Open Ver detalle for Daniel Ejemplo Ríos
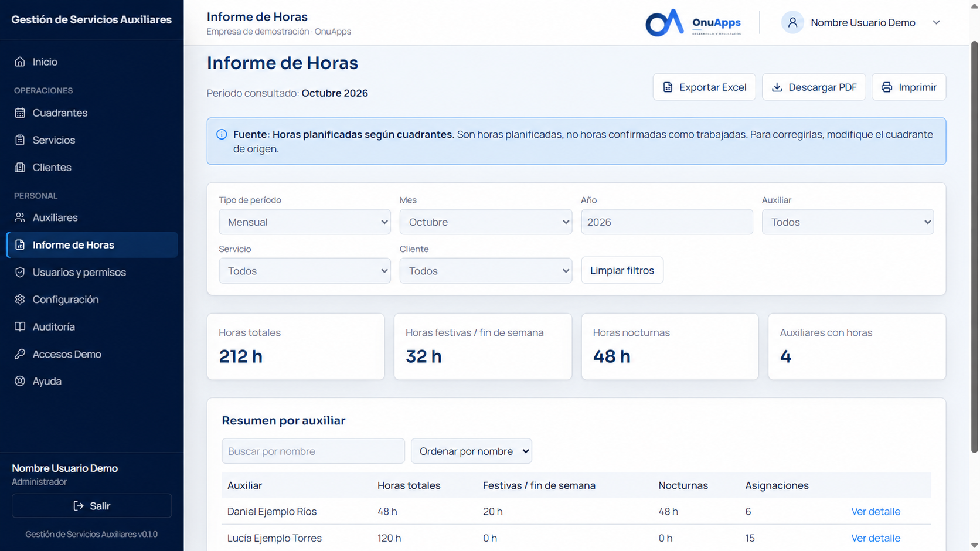Image resolution: width=980 pixels, height=551 pixels. click(876, 512)
